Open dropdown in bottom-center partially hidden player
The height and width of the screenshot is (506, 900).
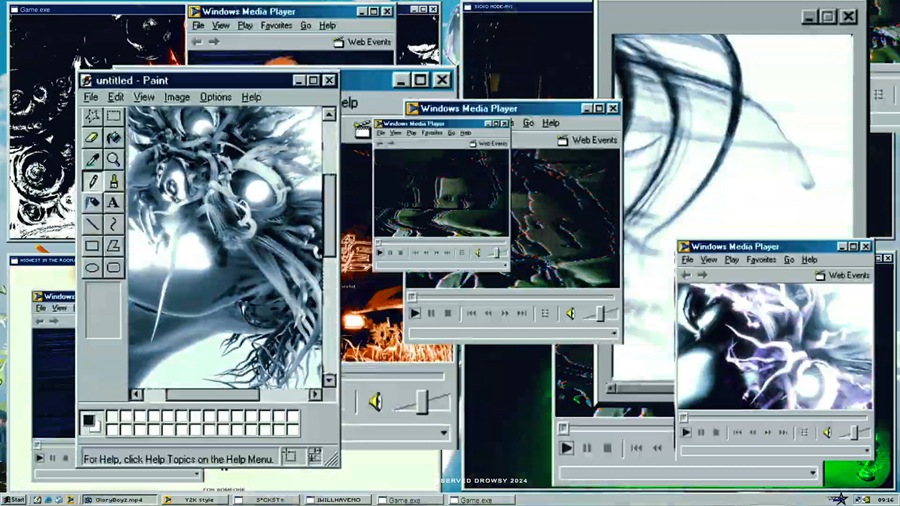tap(813, 473)
